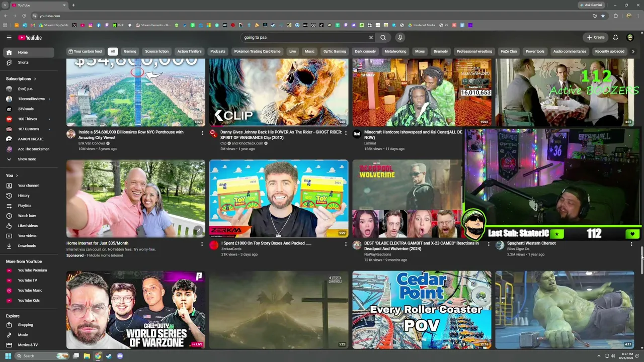Open YouTube Premium from the sidebar

tap(30, 270)
